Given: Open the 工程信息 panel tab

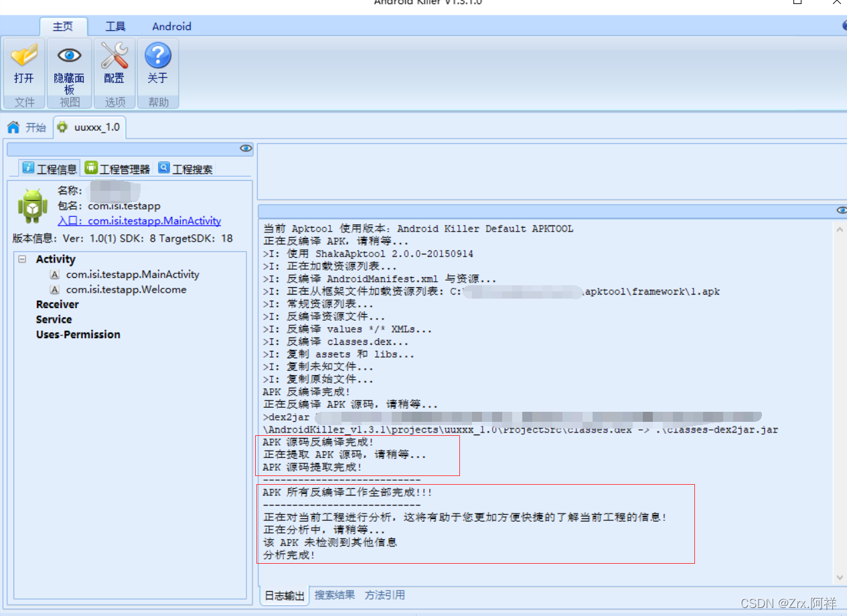Looking at the screenshot, I should pyautogui.click(x=50, y=169).
